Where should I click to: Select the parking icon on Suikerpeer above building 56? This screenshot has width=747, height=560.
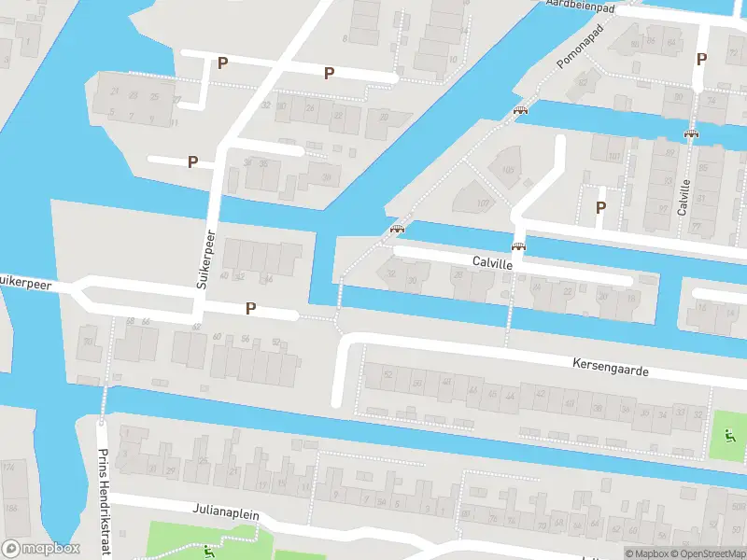(250, 309)
